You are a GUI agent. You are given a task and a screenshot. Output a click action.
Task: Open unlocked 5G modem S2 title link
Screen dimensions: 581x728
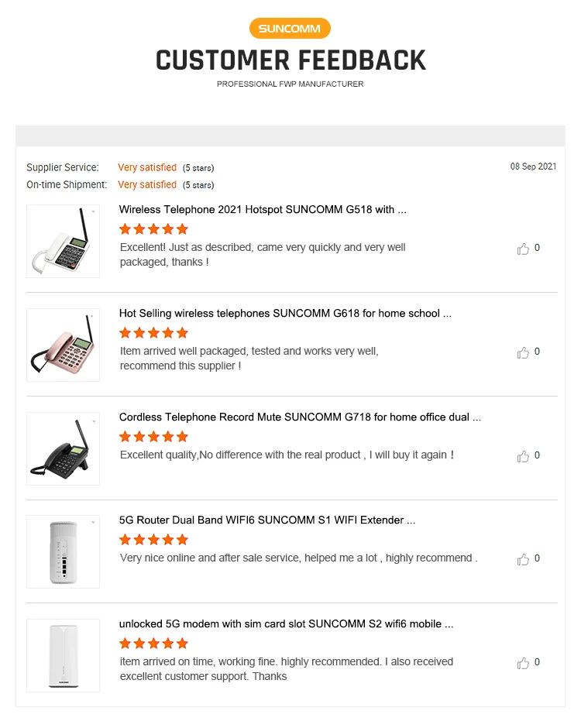point(286,624)
